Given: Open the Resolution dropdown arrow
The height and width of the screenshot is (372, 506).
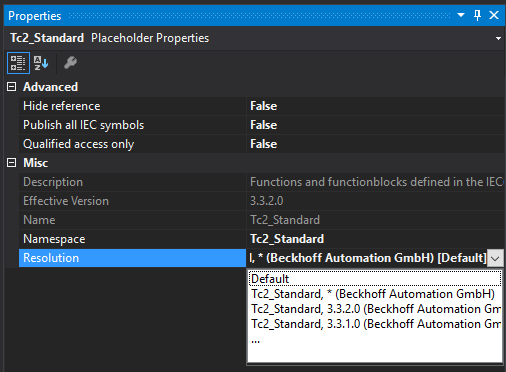Looking at the screenshot, I should coord(495,258).
